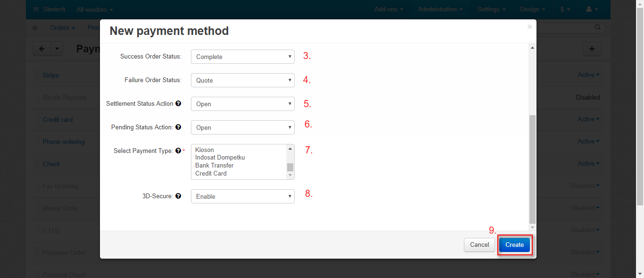
Task: Click the 3D-Secure help icon
Action: click(x=178, y=196)
